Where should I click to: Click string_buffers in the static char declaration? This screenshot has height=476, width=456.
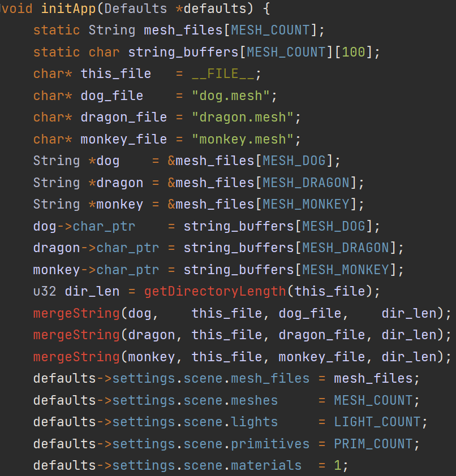tap(183, 52)
